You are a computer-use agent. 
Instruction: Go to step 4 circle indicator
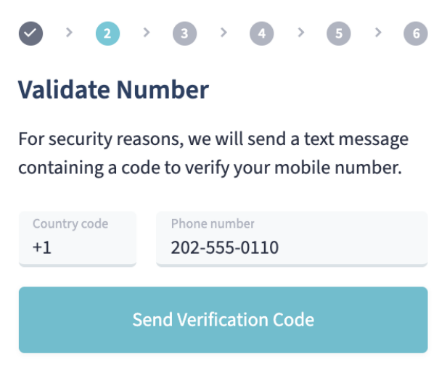coord(262,33)
